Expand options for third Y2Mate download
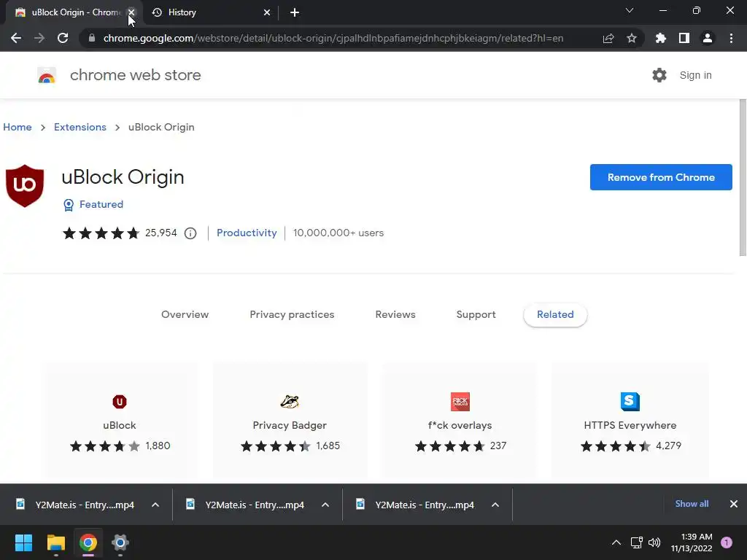Viewport: 747px width, 560px height. [495, 505]
